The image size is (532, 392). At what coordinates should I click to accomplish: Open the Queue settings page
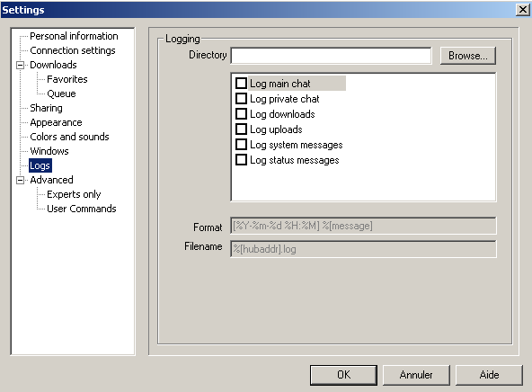click(x=61, y=94)
